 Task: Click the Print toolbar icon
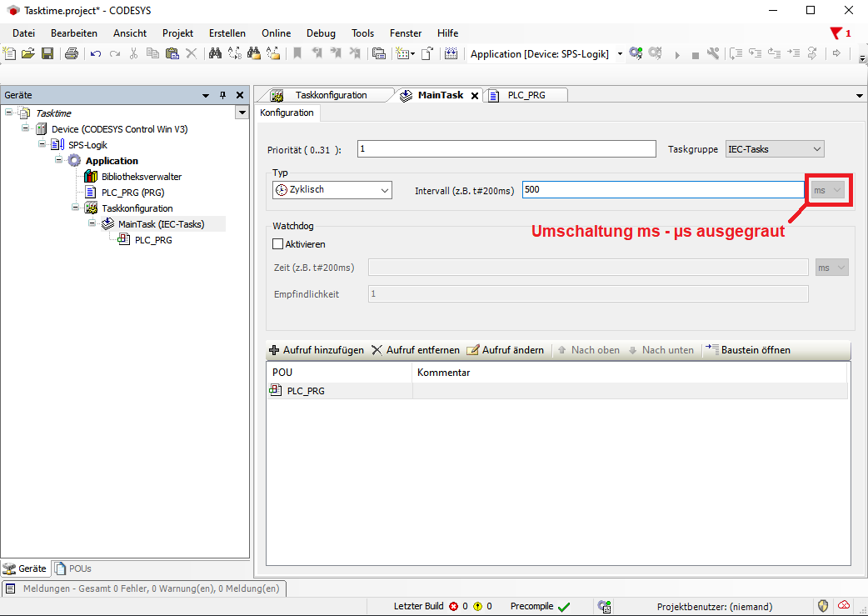coord(72,54)
